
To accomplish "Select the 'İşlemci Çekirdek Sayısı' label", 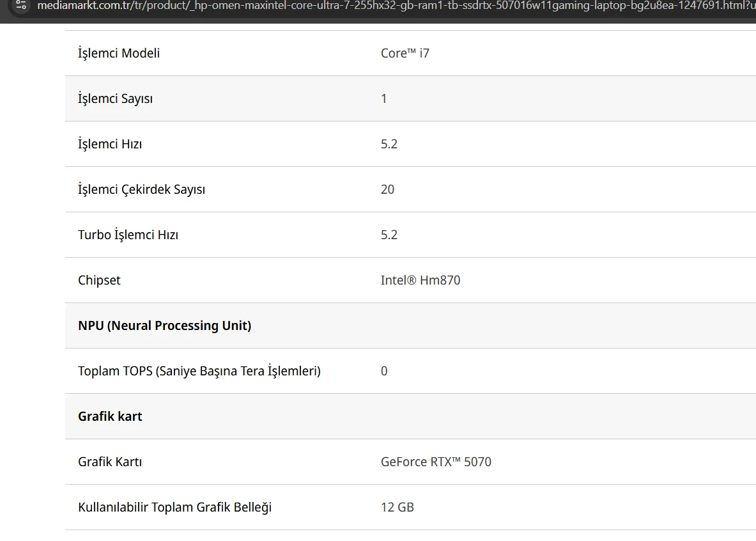I will 141,189.
